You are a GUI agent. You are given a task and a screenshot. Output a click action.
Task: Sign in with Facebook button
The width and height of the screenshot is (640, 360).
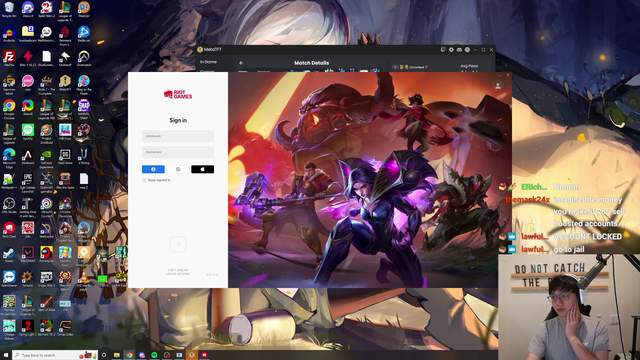coord(153,169)
